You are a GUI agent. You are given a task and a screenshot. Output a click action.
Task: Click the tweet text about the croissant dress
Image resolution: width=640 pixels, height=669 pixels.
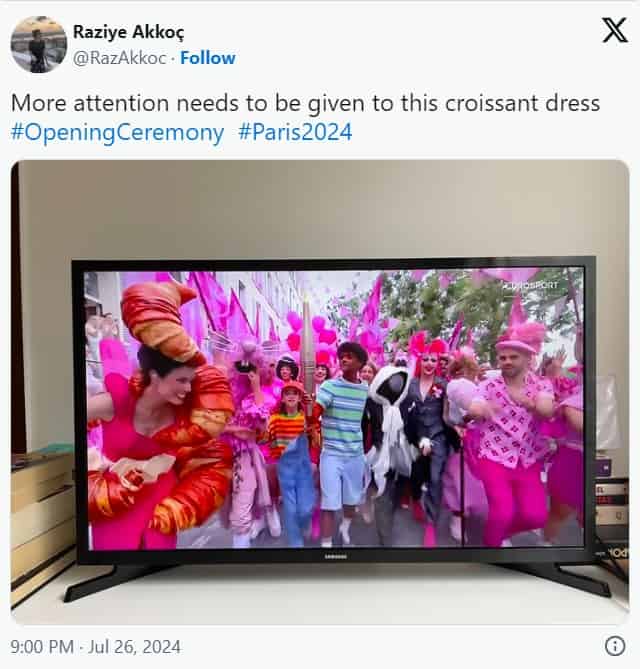tap(305, 103)
